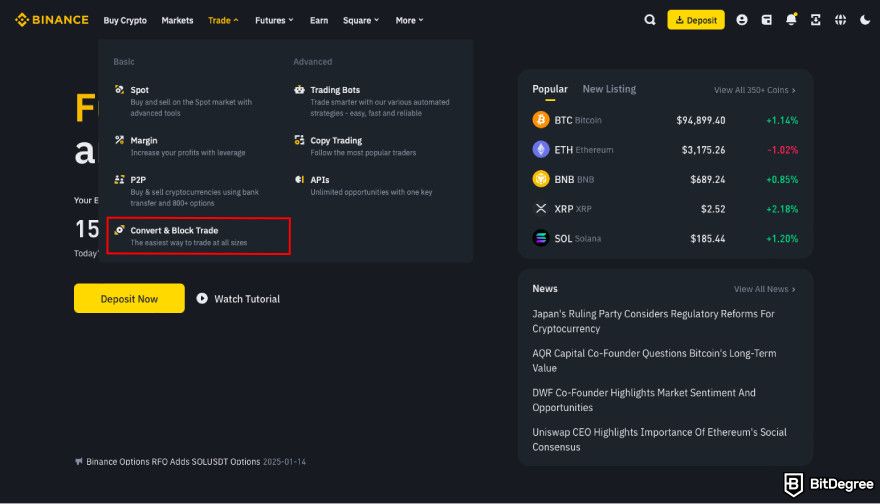Expand the Square dropdown

pyautogui.click(x=361, y=20)
